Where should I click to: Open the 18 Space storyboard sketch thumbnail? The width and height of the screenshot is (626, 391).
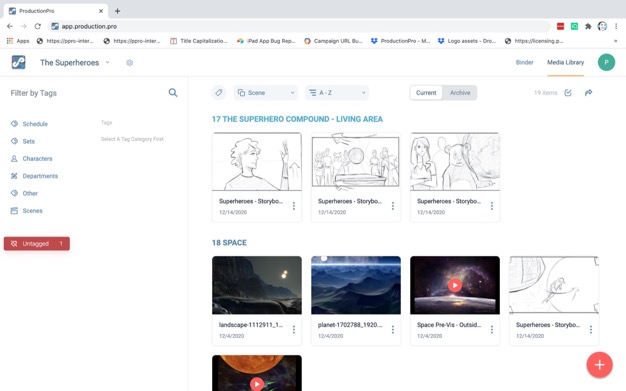tap(554, 285)
